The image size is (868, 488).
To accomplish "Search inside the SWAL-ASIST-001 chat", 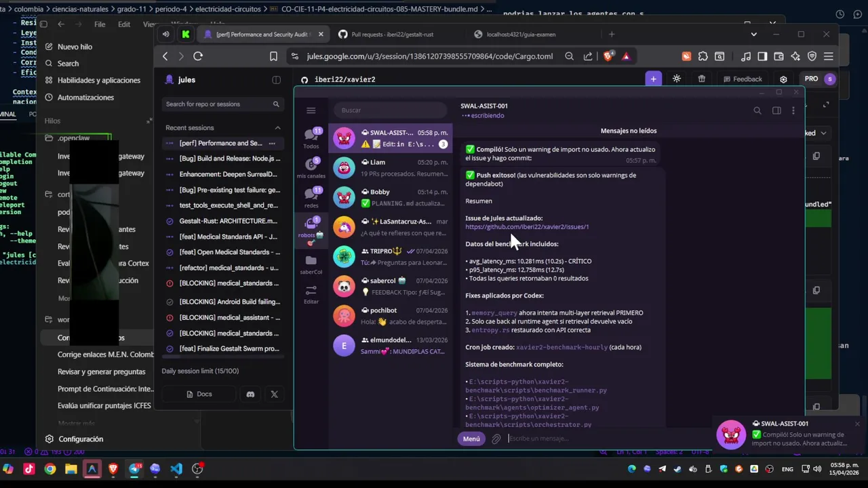I will (757, 110).
